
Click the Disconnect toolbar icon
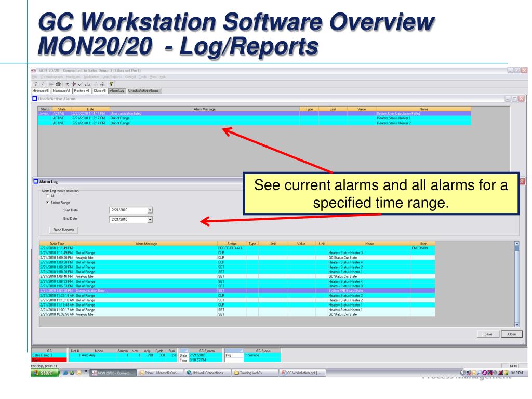pos(43,84)
